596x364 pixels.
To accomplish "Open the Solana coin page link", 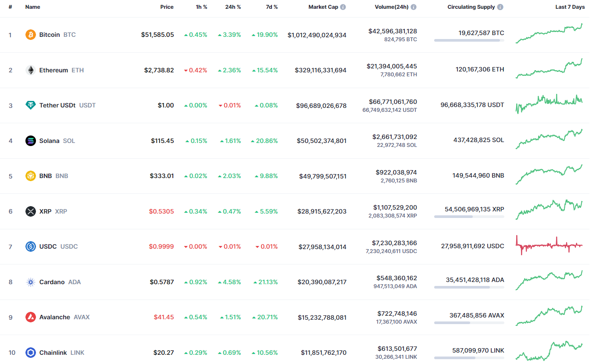I will point(49,141).
